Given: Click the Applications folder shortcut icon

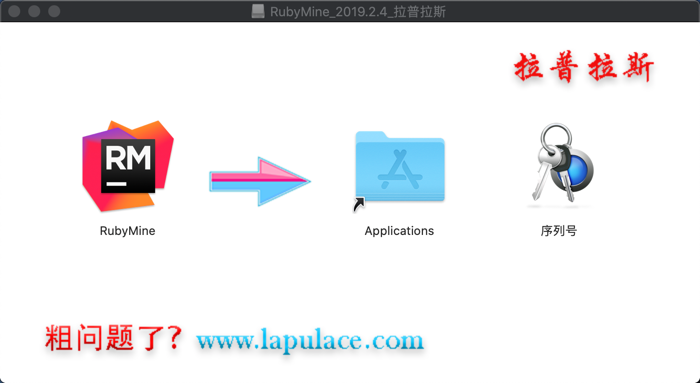Looking at the screenshot, I should coord(400,167).
